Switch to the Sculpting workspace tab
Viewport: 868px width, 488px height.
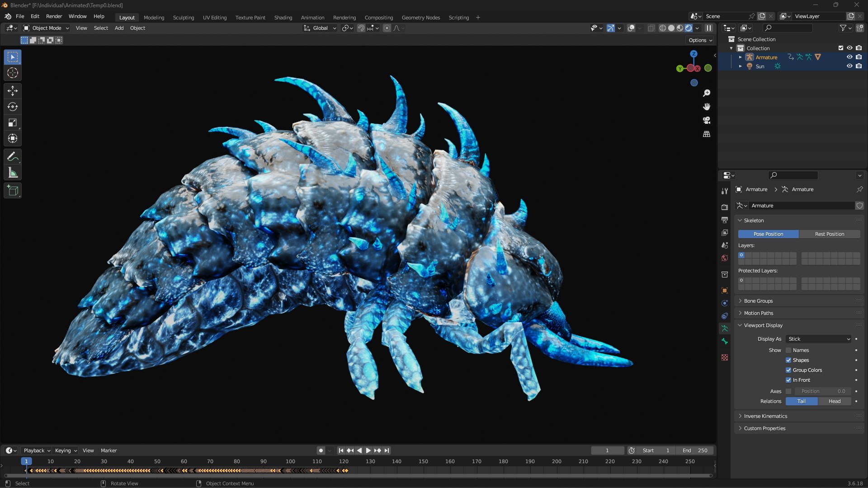[184, 18]
